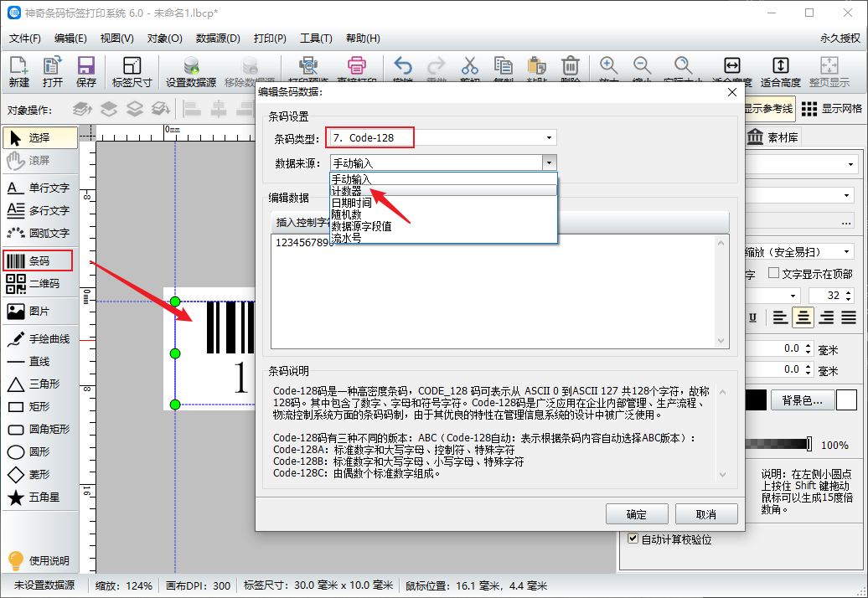Select the 菱形 diamond tool
The width and height of the screenshot is (868, 598).
40,475
